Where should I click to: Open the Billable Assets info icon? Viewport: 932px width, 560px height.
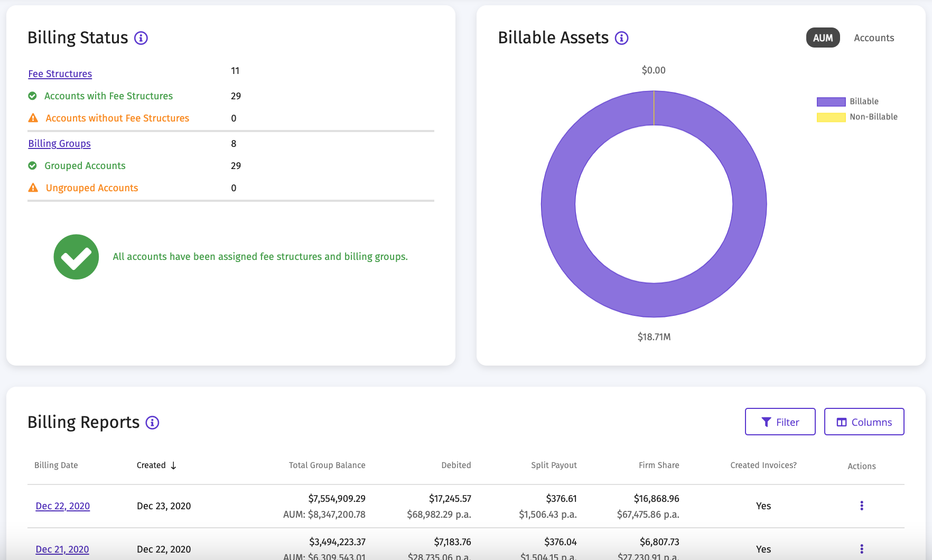[x=622, y=38]
